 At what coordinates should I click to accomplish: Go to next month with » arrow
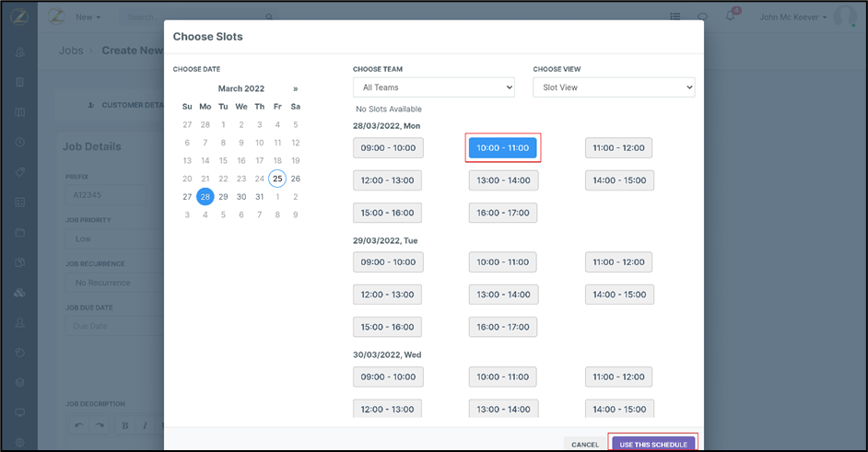coord(295,88)
